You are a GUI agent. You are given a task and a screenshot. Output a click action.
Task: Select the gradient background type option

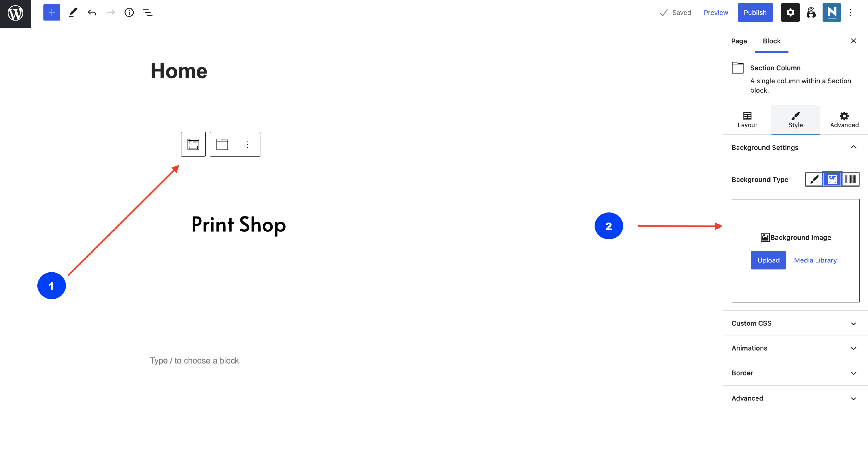(850, 179)
